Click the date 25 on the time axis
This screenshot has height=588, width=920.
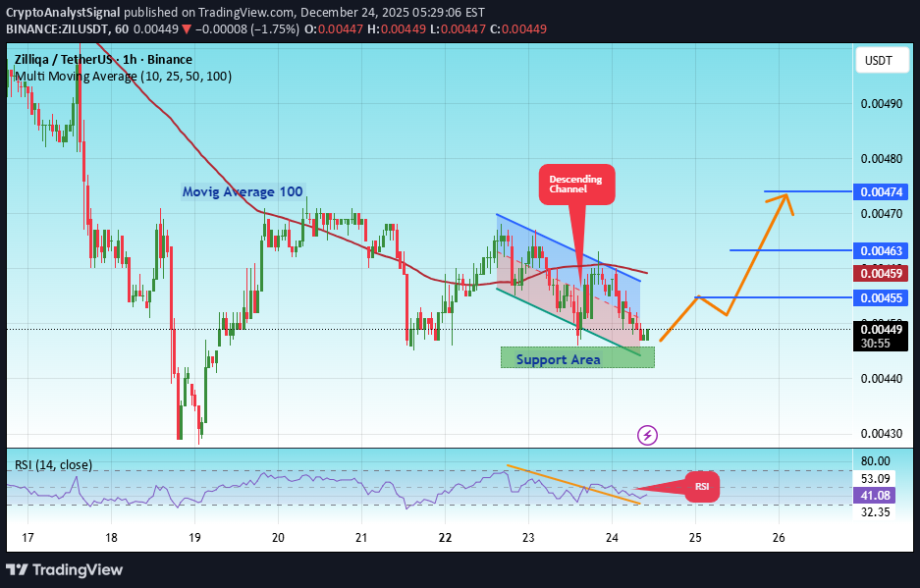tap(695, 538)
